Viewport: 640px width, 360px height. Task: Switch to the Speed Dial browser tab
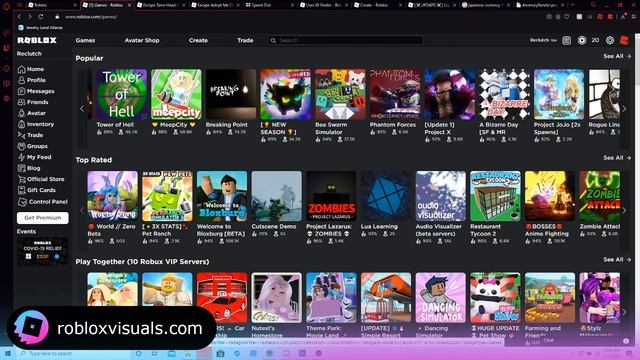point(269,5)
